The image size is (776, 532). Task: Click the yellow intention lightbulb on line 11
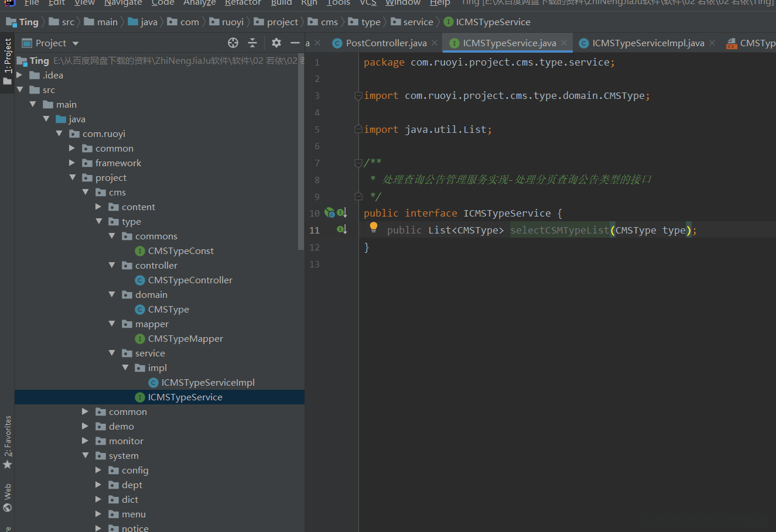pyautogui.click(x=374, y=228)
